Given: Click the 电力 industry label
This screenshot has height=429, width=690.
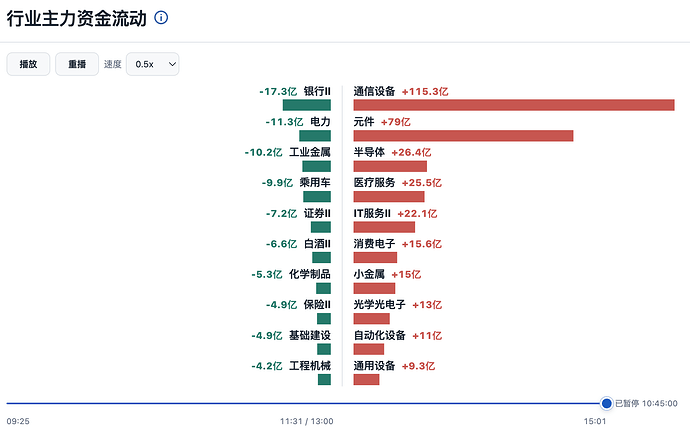Looking at the screenshot, I should [320, 122].
